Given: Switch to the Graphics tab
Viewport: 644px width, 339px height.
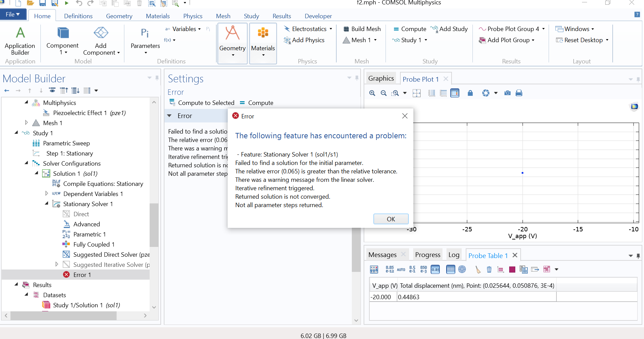Looking at the screenshot, I should pyautogui.click(x=381, y=79).
